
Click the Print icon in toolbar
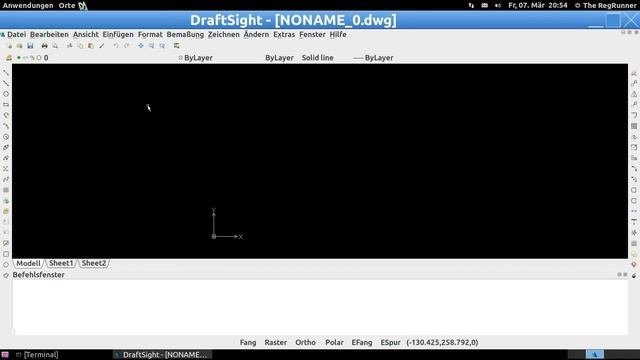44,46
